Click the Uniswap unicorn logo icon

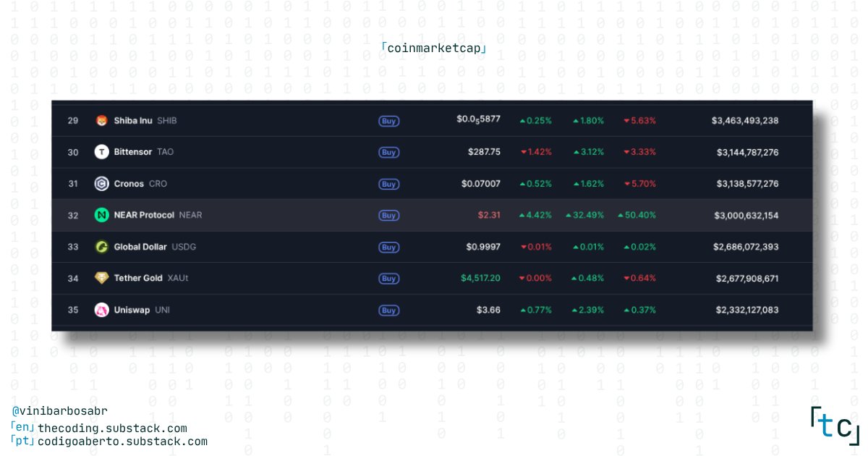point(102,310)
